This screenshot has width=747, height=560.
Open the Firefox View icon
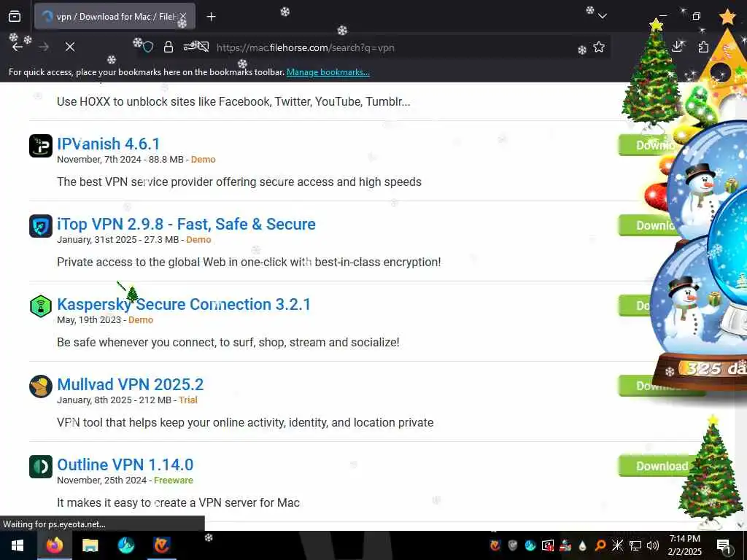click(x=15, y=17)
